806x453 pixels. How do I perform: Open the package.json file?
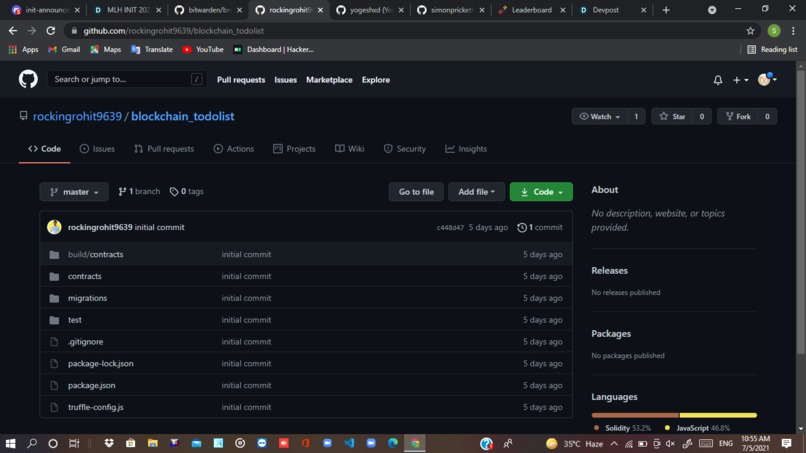(x=91, y=385)
